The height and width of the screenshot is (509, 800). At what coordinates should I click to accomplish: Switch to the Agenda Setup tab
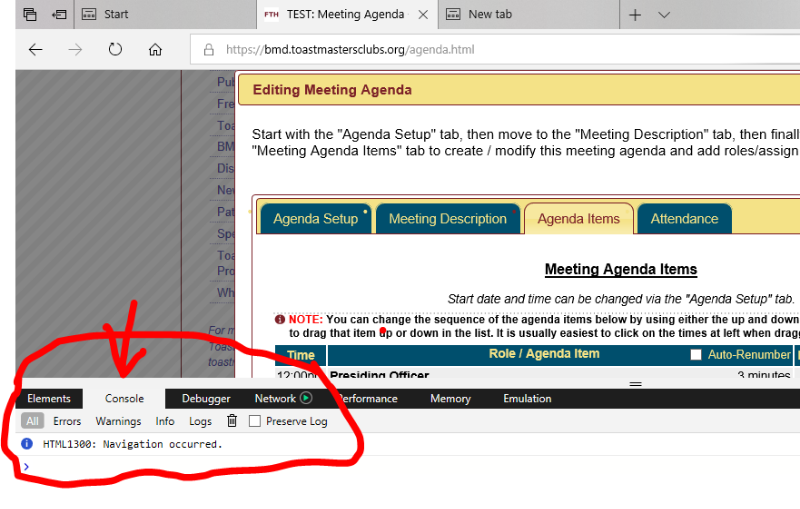click(x=315, y=219)
